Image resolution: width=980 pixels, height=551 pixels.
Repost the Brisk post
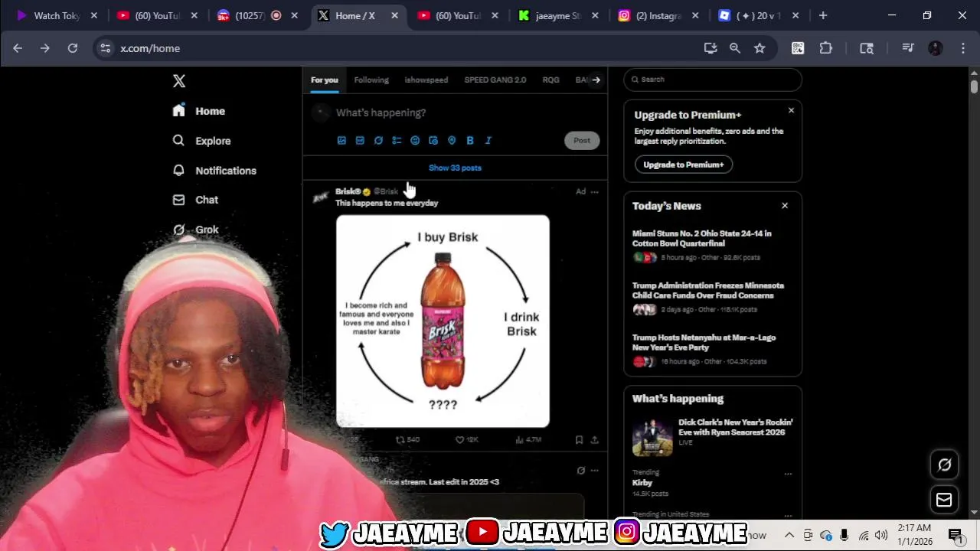407,440
